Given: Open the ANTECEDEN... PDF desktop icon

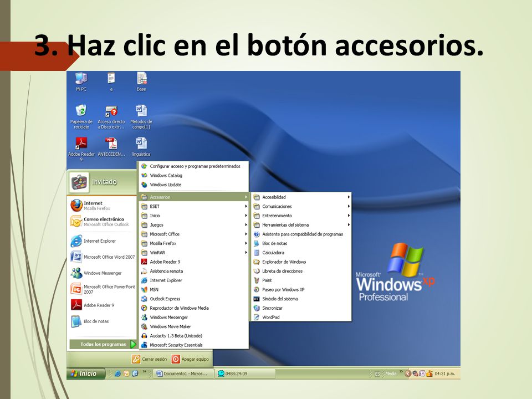Looking at the screenshot, I should pos(111,146).
